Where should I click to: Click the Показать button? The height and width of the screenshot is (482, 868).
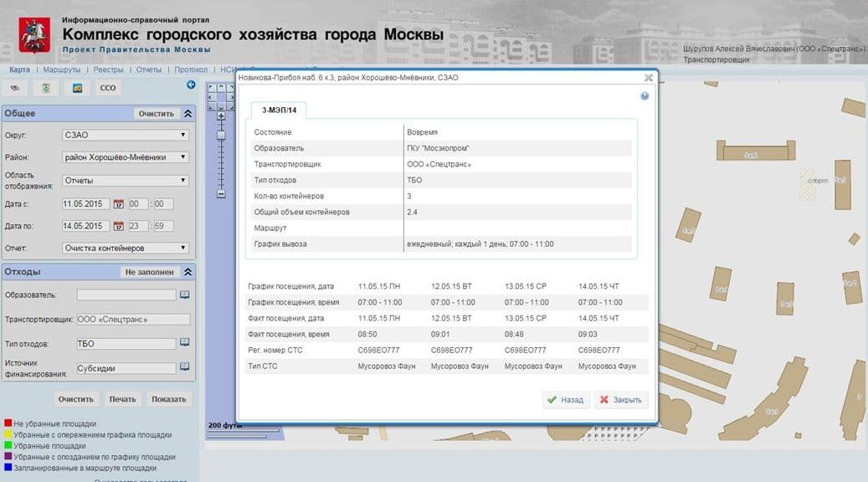click(x=169, y=399)
